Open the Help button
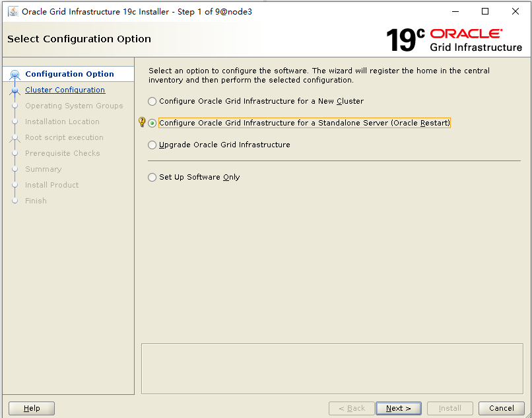Screen dimensions: 532x418 pos(32,408)
